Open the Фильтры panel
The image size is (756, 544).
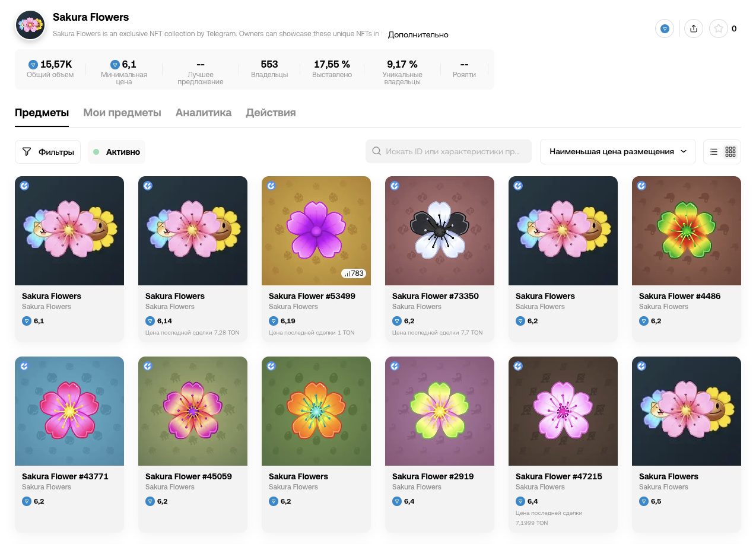(47, 152)
